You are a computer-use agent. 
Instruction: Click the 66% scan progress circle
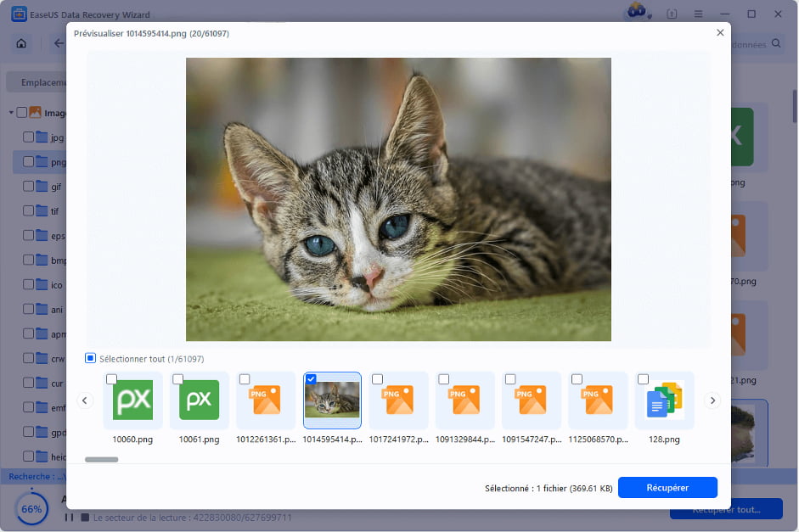[31, 508]
